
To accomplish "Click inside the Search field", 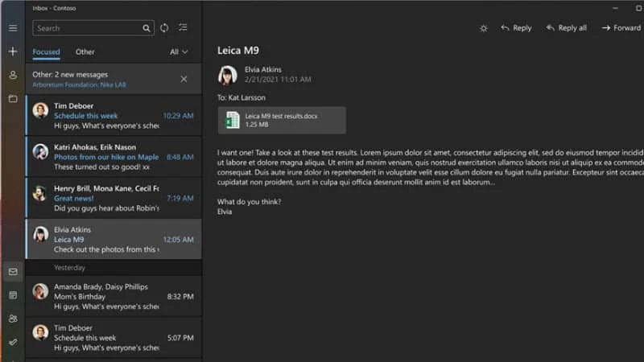I will click(x=93, y=28).
